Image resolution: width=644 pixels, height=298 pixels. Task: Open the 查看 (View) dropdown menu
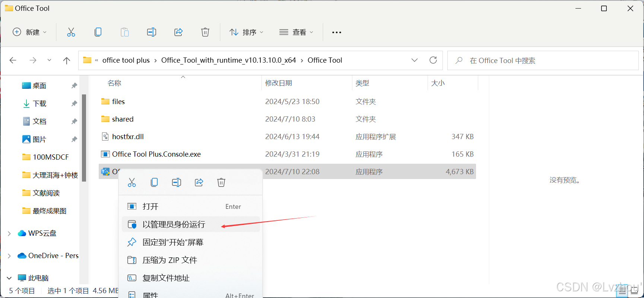click(296, 32)
